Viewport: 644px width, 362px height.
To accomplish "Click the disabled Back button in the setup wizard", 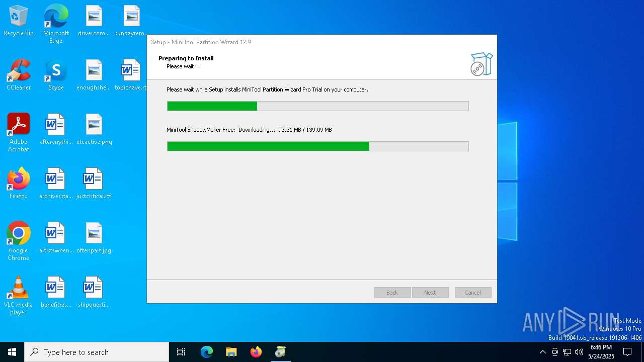I will 392,293.
